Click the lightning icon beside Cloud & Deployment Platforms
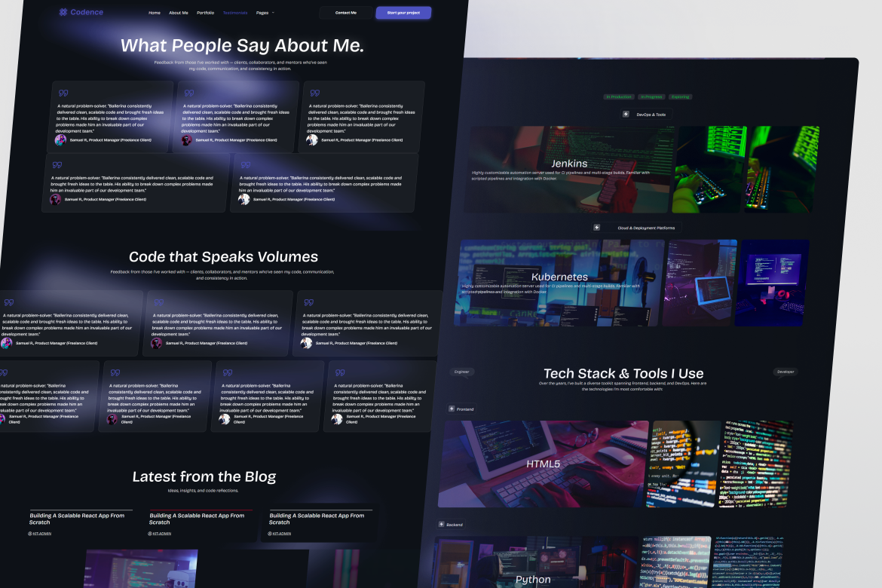The height and width of the screenshot is (588, 882). click(597, 227)
